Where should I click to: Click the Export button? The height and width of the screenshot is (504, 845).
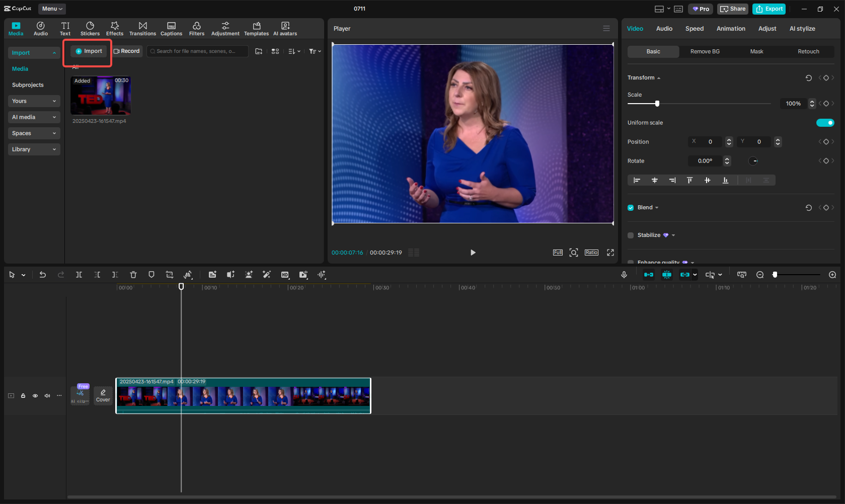point(769,9)
